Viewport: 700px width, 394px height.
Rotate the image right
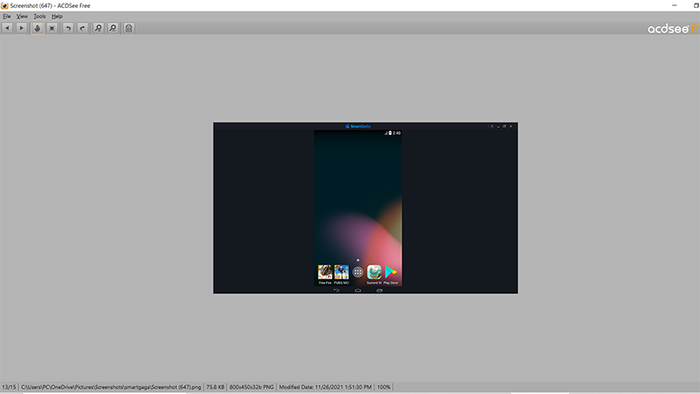tap(83, 28)
